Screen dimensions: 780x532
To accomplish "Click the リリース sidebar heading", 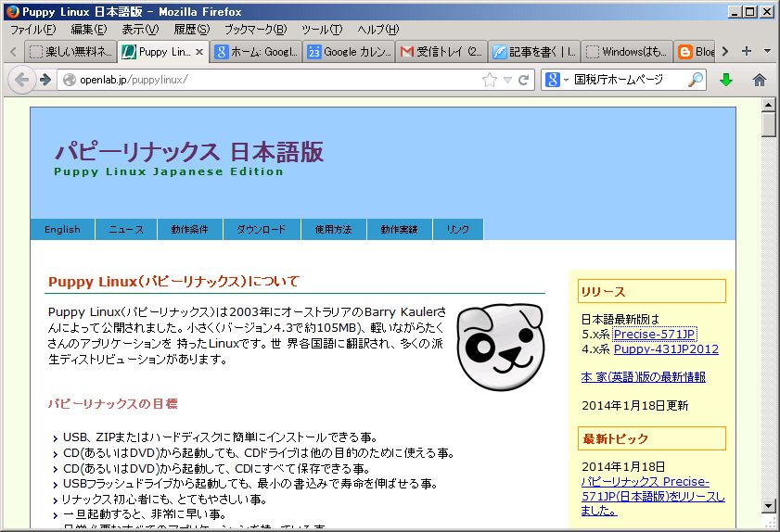I will pos(652,291).
